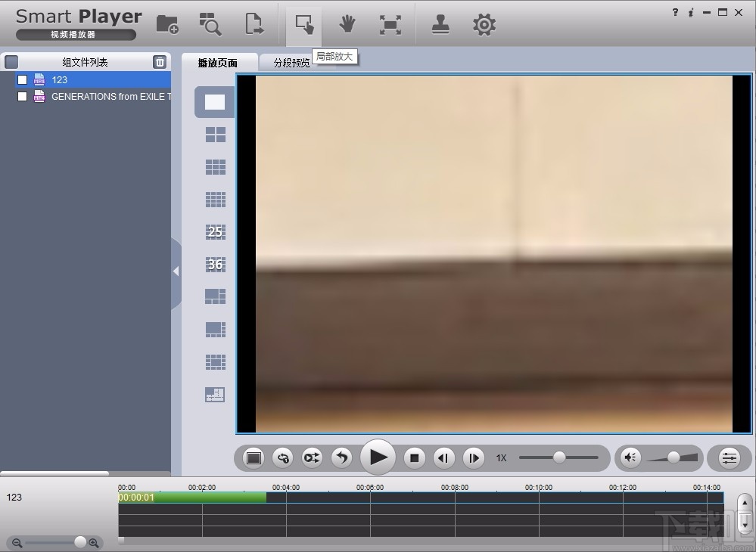Click the 123 track label beside timeline
756x552 pixels.
[14, 497]
